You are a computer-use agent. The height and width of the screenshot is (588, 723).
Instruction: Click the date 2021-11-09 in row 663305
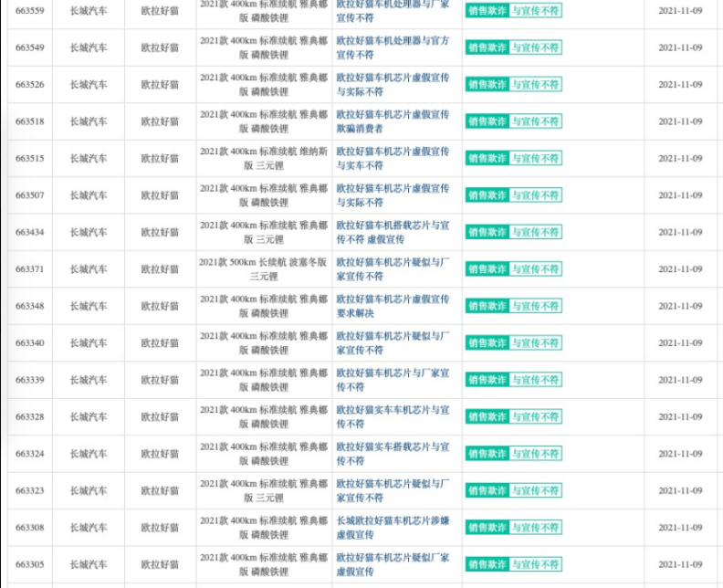680,564
